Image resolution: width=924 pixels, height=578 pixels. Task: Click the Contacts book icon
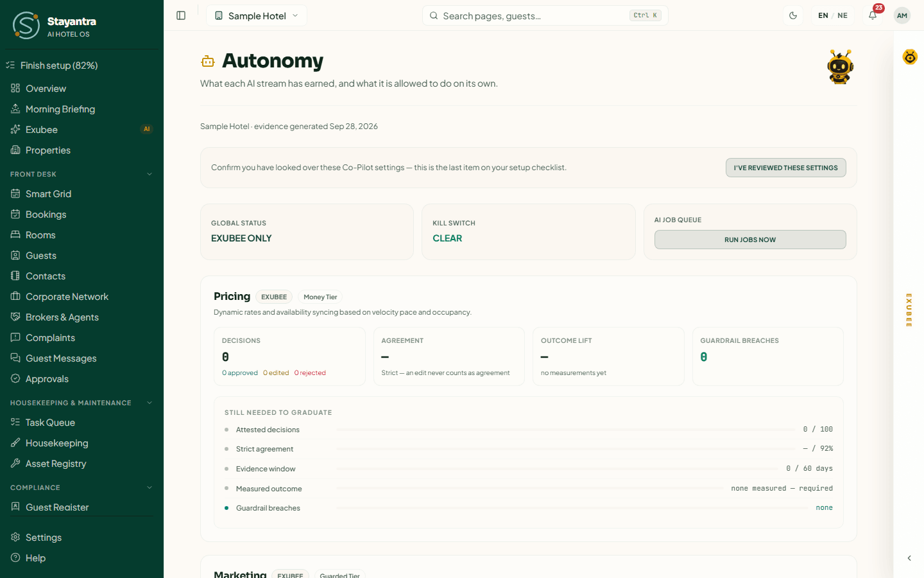pyautogui.click(x=15, y=276)
